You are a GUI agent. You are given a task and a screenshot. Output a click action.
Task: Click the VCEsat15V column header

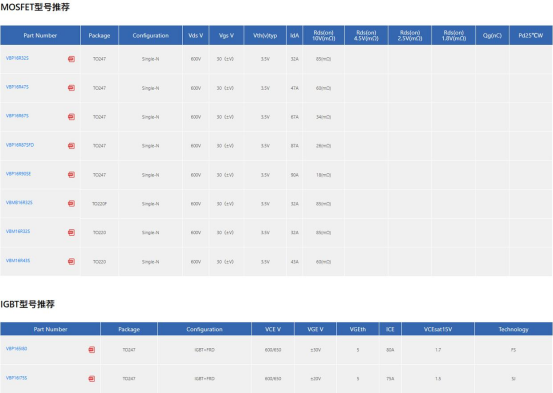click(x=438, y=329)
